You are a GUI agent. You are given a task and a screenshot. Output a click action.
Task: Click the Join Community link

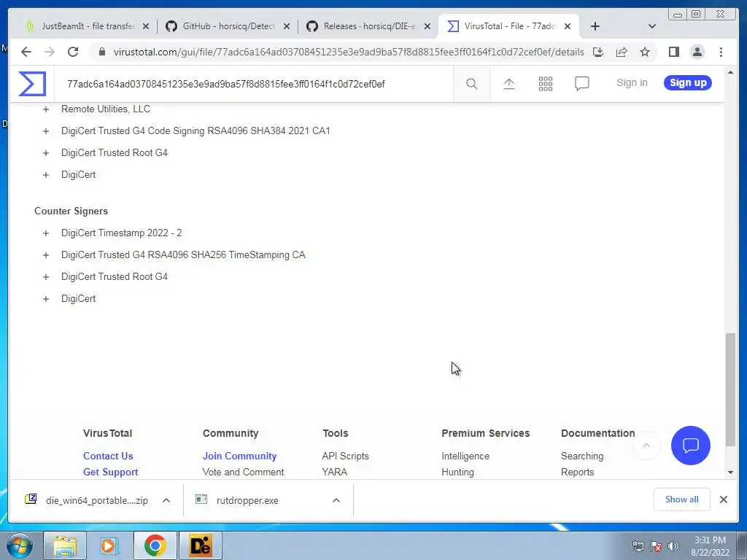coord(239,456)
